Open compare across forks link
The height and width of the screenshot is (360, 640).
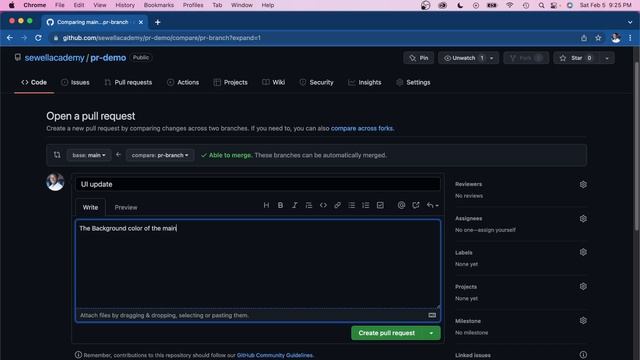point(362,128)
